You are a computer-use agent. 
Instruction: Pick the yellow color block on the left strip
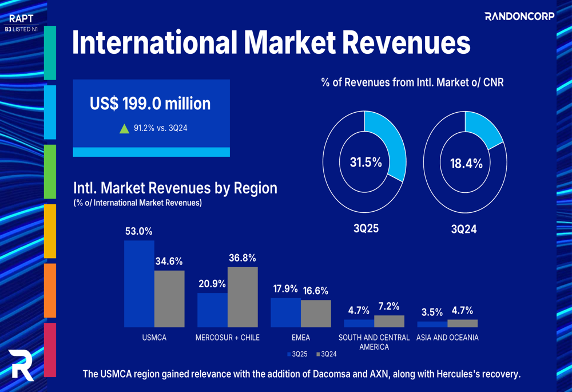pos(50,231)
